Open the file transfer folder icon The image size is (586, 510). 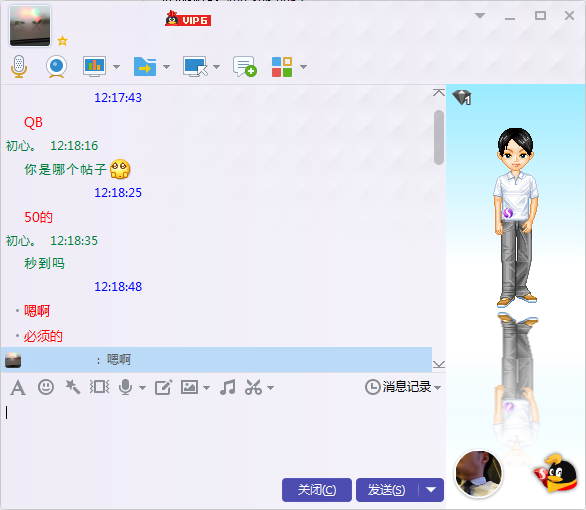click(145, 67)
